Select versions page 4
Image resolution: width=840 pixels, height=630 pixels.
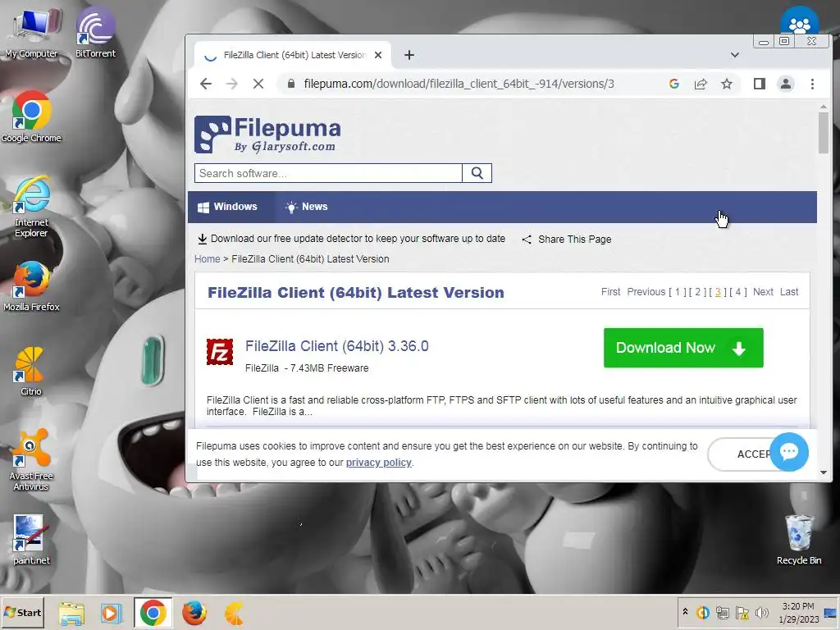[738, 292]
